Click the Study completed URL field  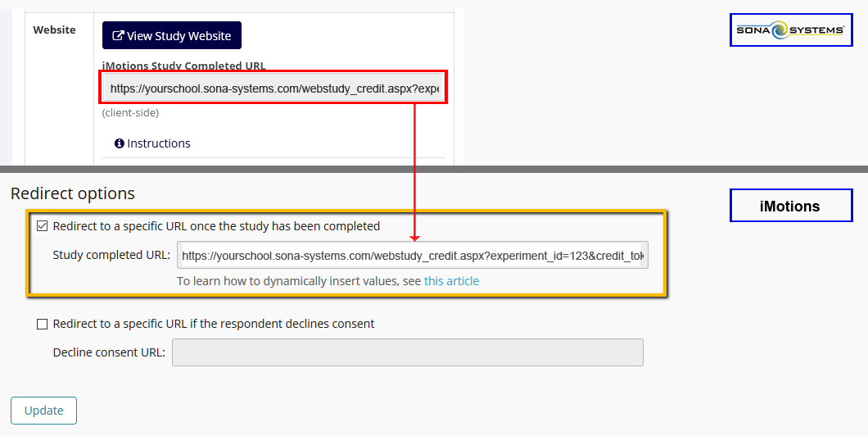pos(413,256)
